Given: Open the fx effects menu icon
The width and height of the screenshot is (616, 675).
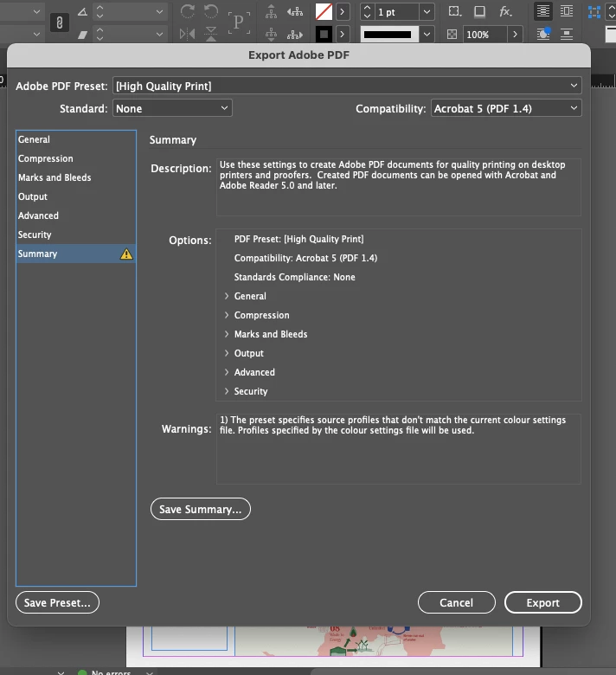Looking at the screenshot, I should 505,11.
